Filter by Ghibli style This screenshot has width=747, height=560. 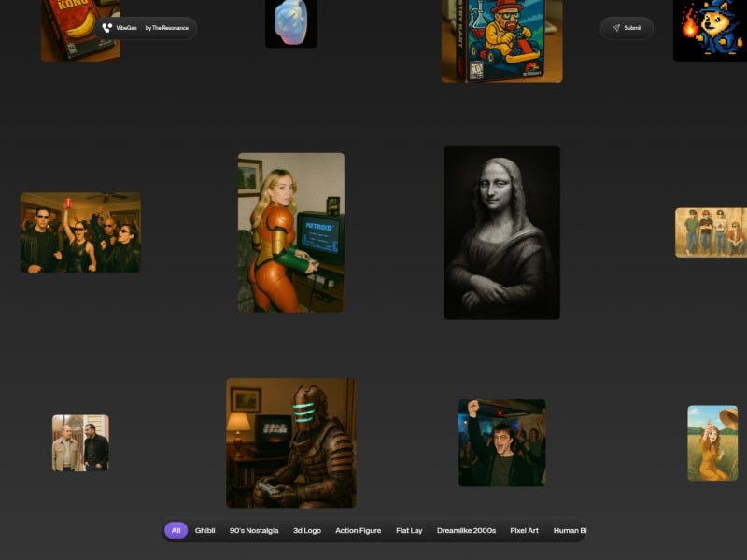coord(204,530)
